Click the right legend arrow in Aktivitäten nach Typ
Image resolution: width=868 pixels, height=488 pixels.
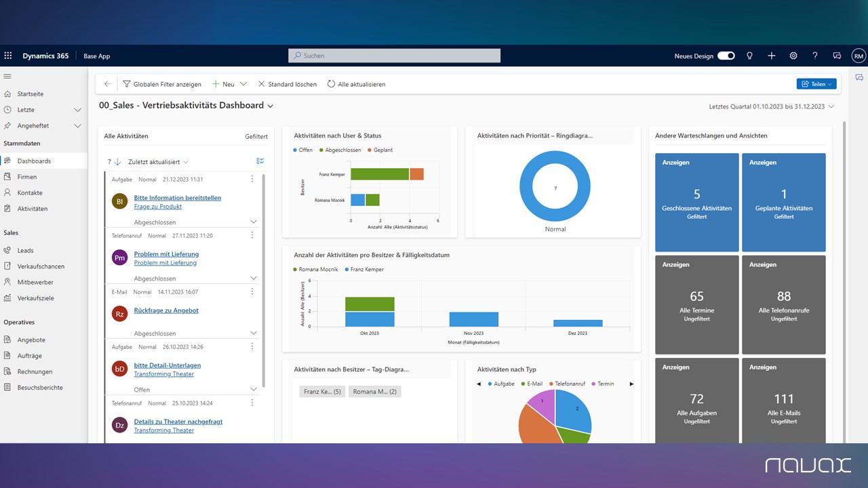(631, 384)
